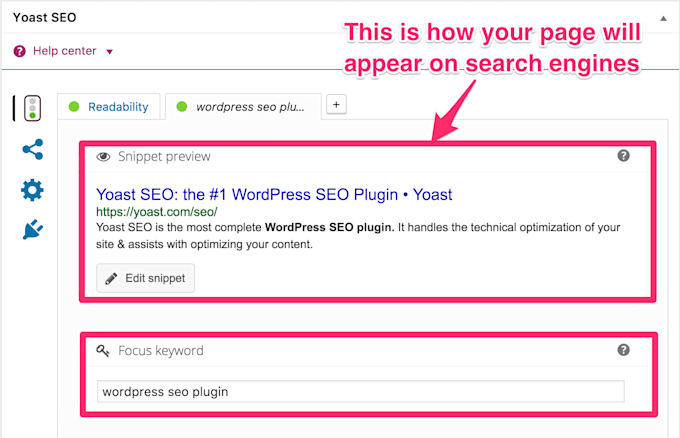Screen dimensions: 680x438
Task: Open the traffic light content optimization tab
Action: click(33, 108)
